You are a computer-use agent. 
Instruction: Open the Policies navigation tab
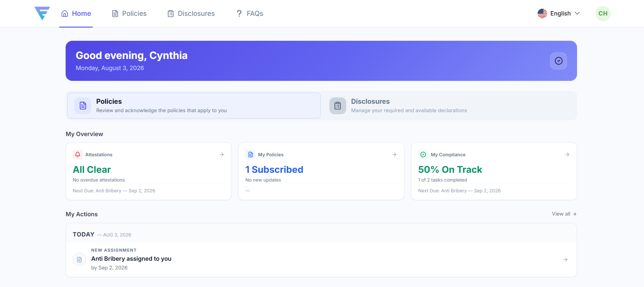[129, 13]
